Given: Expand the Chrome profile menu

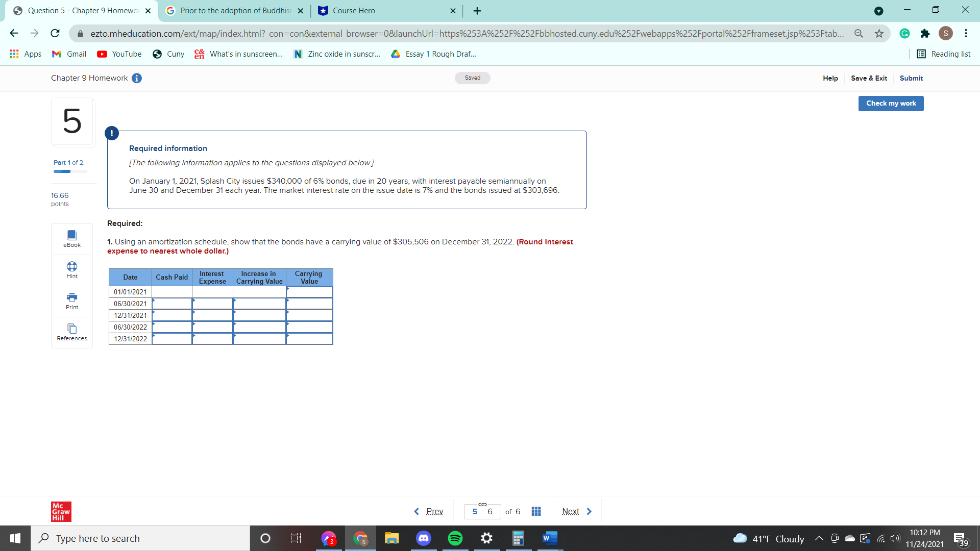Looking at the screenshot, I should pyautogui.click(x=946, y=33).
